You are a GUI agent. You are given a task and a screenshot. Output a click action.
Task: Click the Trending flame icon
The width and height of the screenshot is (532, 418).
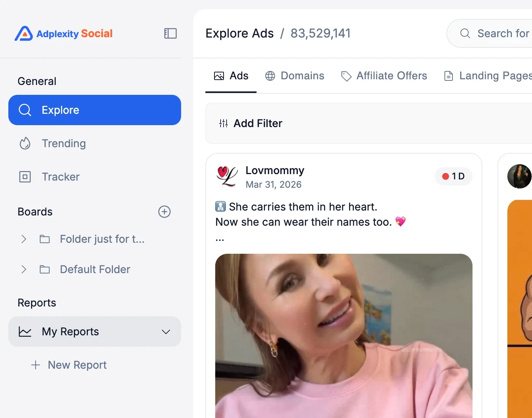25,143
